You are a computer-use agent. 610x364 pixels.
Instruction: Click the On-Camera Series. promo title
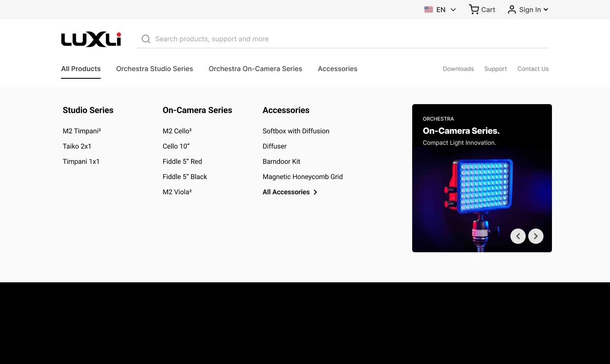(x=461, y=131)
